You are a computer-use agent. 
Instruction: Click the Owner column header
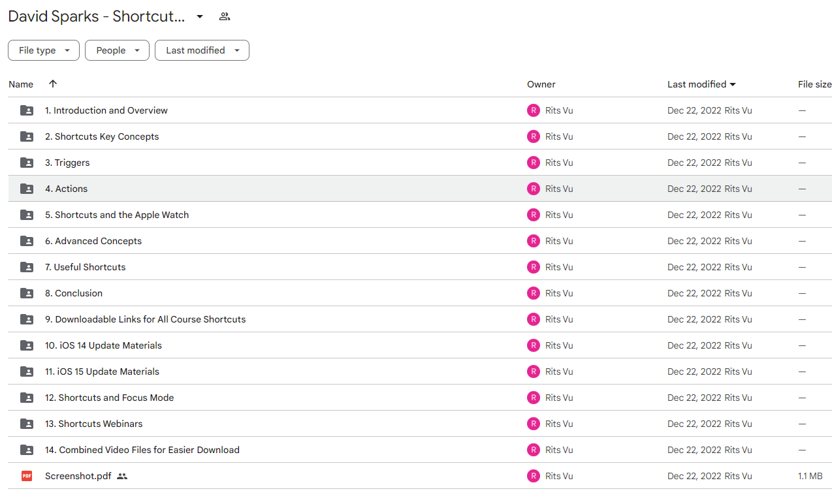[x=541, y=84]
